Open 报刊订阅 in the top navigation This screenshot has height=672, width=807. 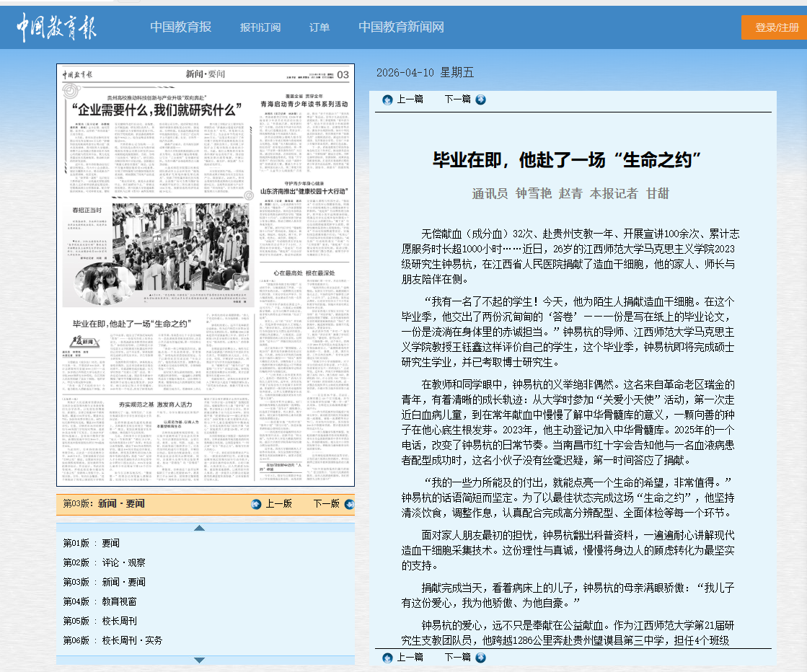click(x=260, y=27)
